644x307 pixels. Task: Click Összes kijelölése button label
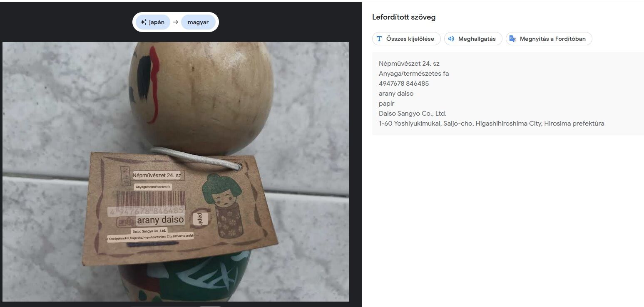coord(410,39)
